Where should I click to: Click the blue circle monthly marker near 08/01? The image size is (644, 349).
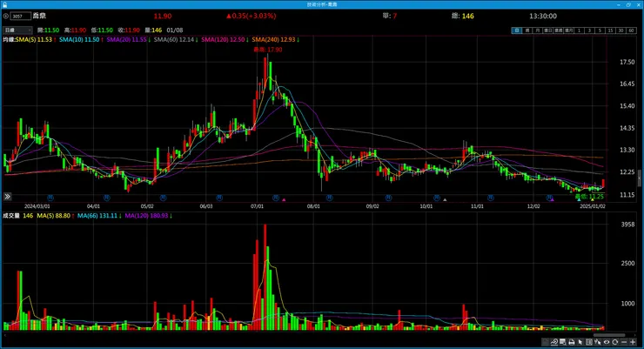(x=329, y=198)
